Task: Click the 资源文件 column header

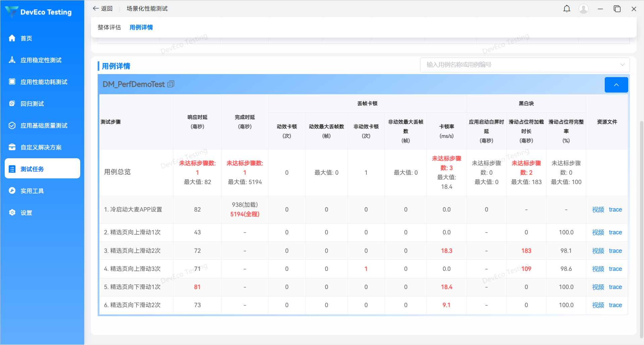Action: (x=607, y=122)
